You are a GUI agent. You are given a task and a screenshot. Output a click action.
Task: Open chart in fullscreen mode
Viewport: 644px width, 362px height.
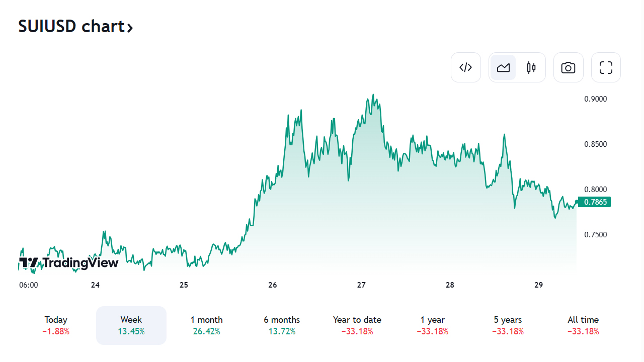[606, 67]
